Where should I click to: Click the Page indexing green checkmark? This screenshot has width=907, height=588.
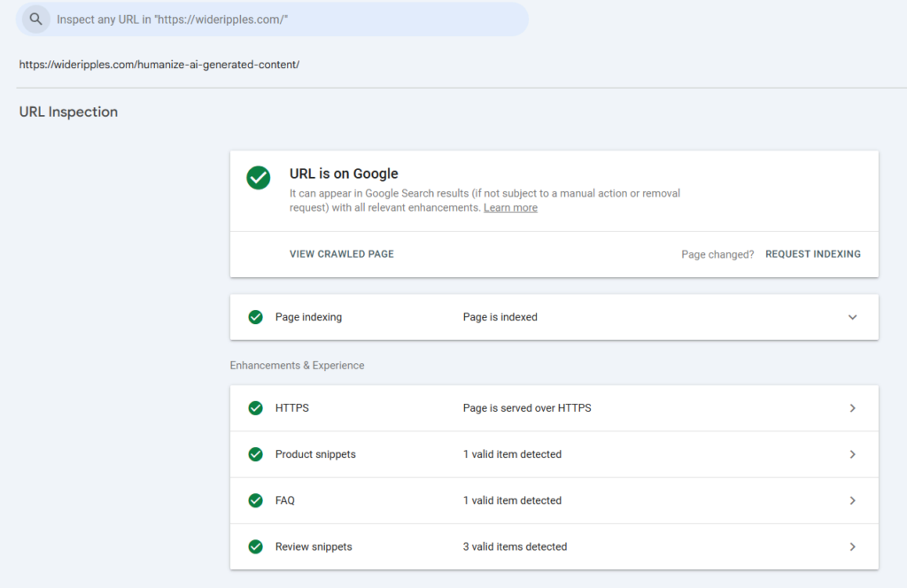pyautogui.click(x=255, y=317)
